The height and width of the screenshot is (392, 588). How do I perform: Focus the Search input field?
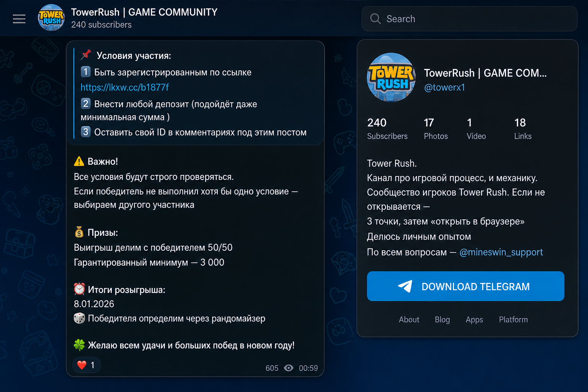tap(469, 19)
